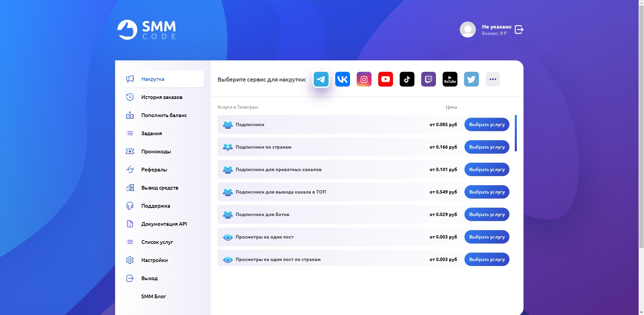
Task: Select the Telegram service icon
Action: 321,79
